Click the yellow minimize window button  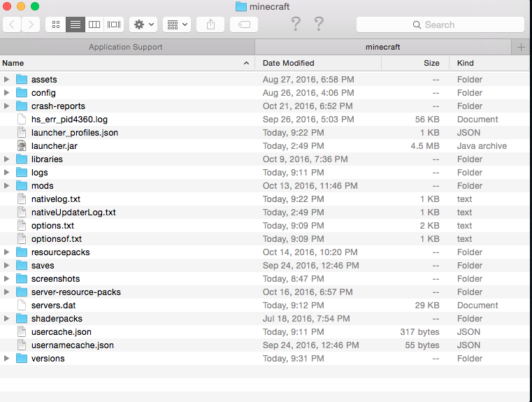click(x=21, y=6)
